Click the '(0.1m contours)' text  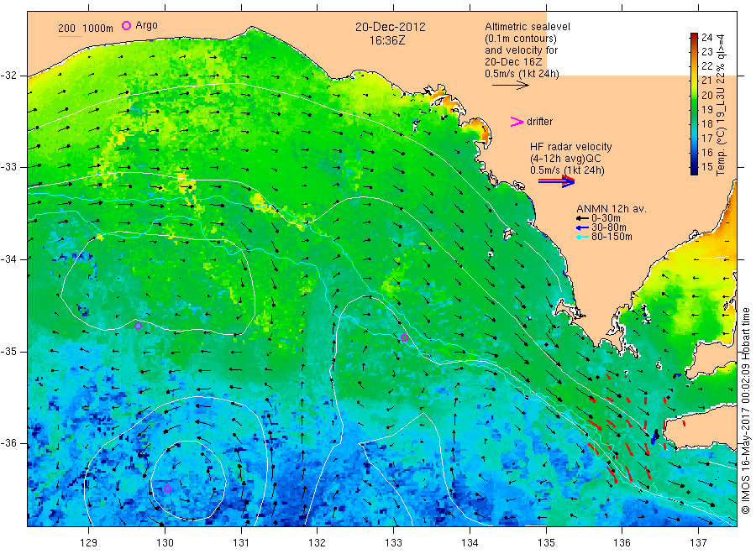pos(521,39)
